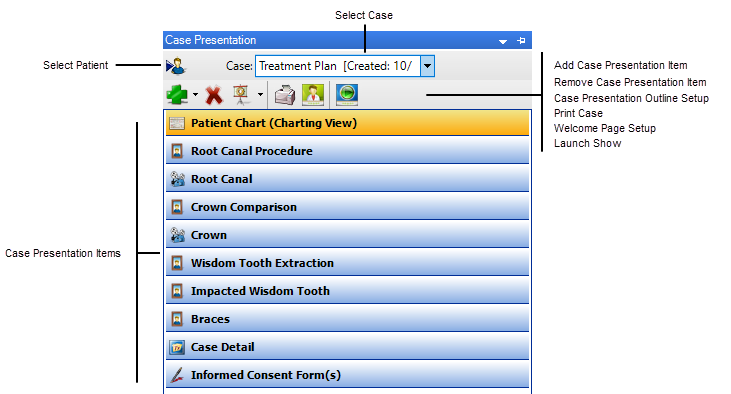Remove item with the red X icon
The width and height of the screenshot is (731, 394).
point(214,95)
